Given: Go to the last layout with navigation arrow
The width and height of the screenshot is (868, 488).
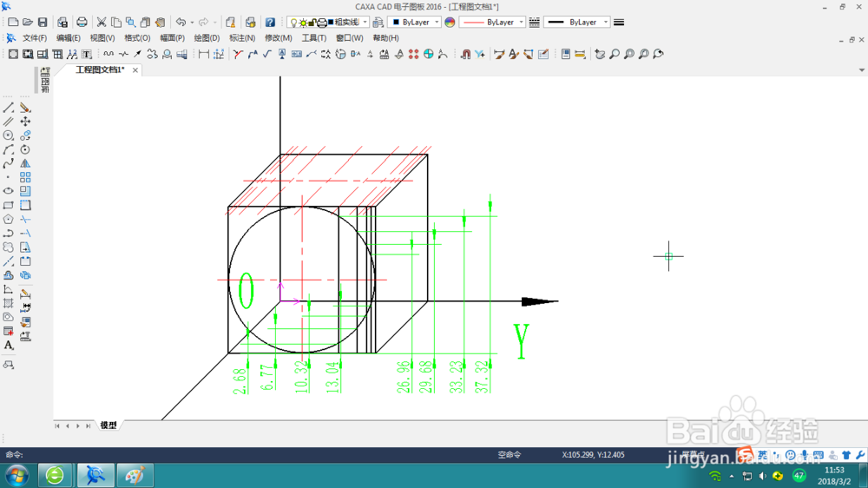Looking at the screenshot, I should tap(88, 426).
